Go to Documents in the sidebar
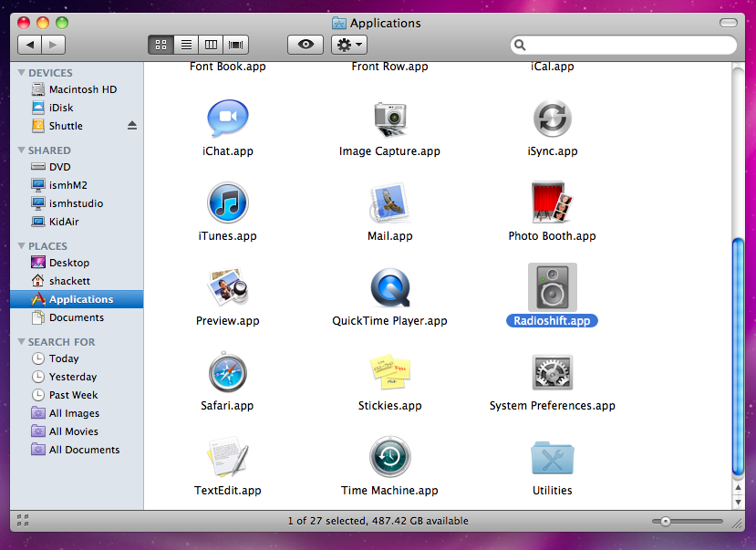The image size is (756, 550). (77, 317)
